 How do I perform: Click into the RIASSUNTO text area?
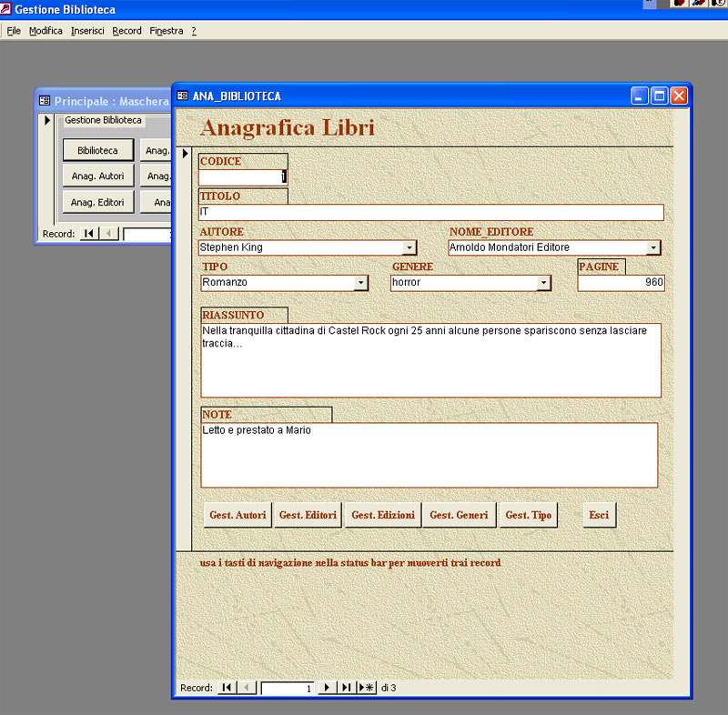tap(430, 360)
